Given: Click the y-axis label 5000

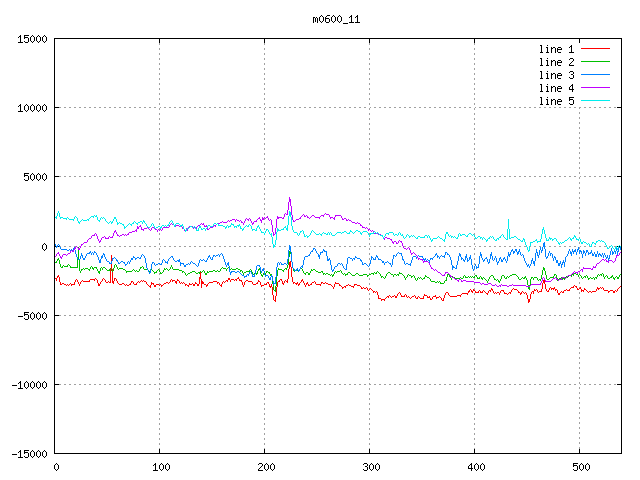Looking at the screenshot, I should pyautogui.click(x=36, y=177).
